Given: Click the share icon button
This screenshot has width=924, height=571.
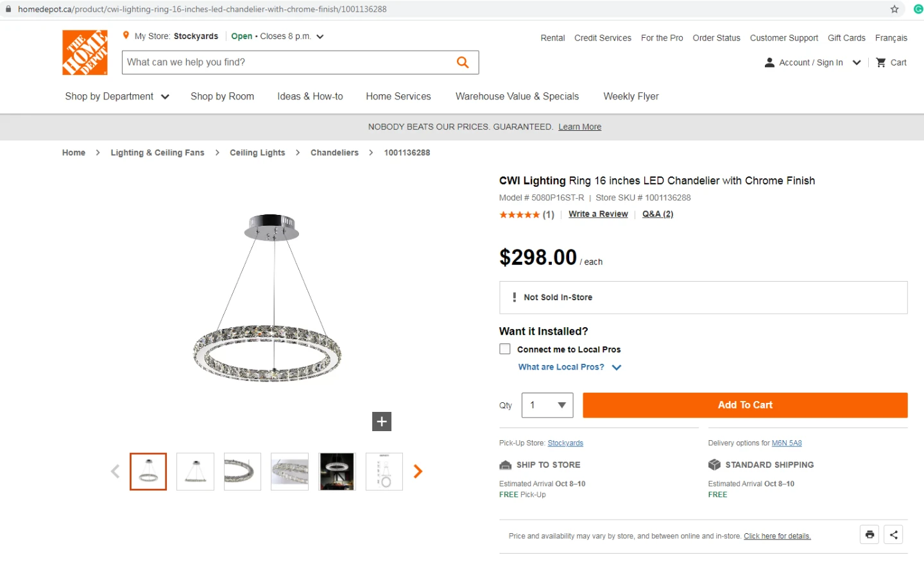Looking at the screenshot, I should (893, 534).
